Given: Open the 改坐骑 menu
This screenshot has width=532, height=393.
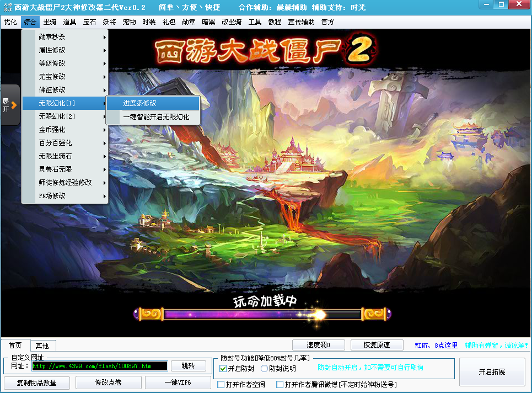Looking at the screenshot, I should coord(232,22).
